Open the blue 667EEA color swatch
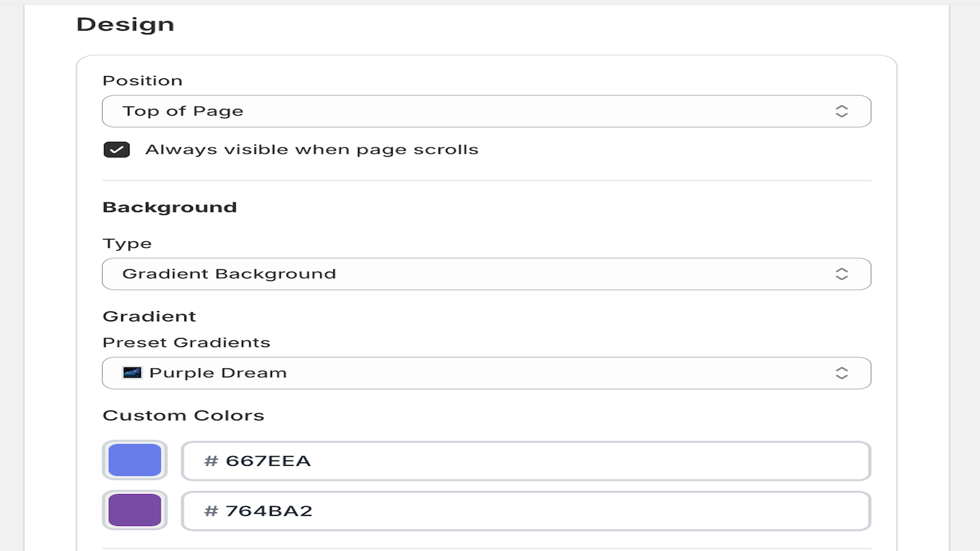 tap(135, 460)
